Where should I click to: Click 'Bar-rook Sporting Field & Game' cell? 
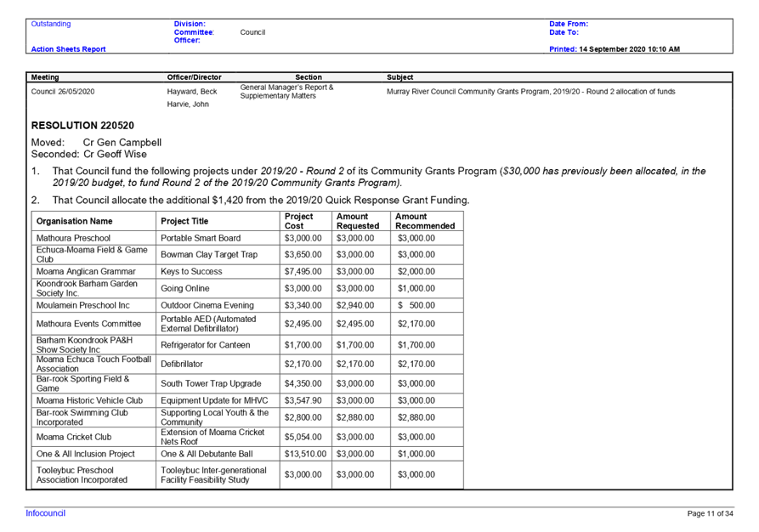tap(93, 383)
